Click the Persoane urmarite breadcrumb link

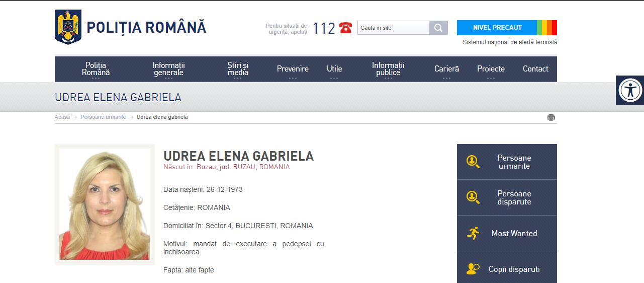tap(103, 117)
